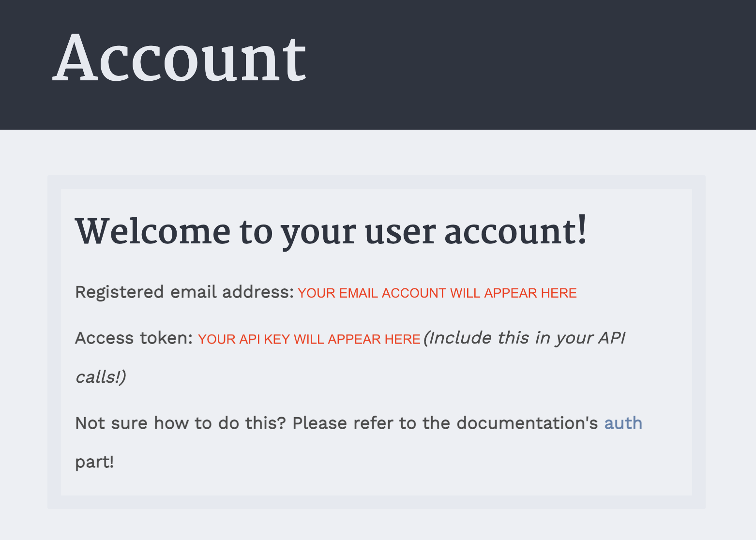Viewport: 756px width, 540px height.
Task: Click the word "token:" in Access token label
Action: click(x=166, y=338)
